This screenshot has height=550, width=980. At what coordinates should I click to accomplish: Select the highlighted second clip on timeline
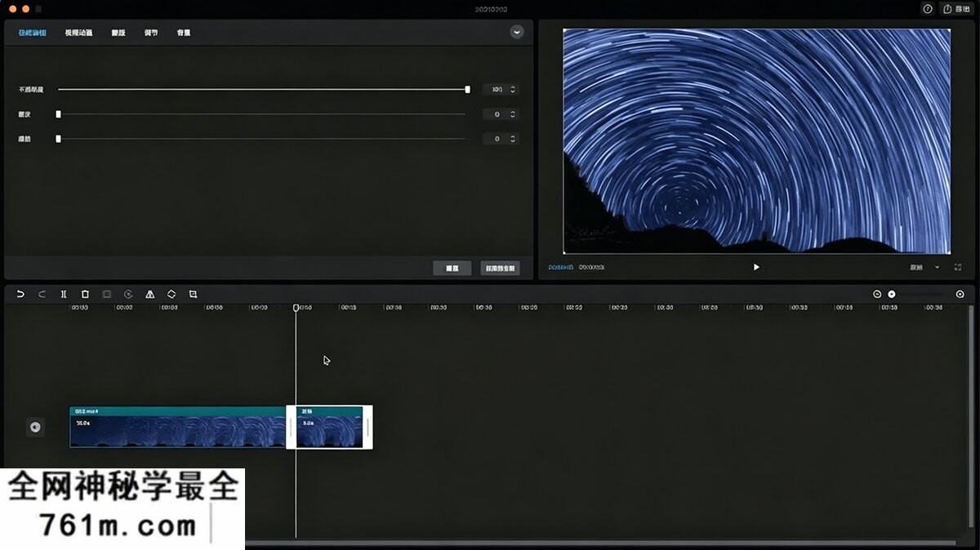[329, 427]
